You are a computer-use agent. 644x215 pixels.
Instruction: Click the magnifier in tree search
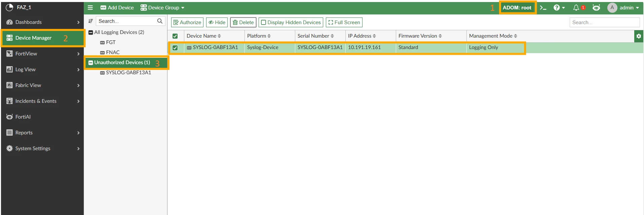160,21
